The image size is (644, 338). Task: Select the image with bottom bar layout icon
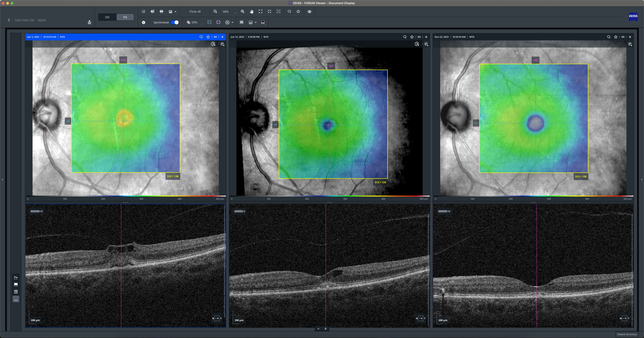(x=16, y=285)
